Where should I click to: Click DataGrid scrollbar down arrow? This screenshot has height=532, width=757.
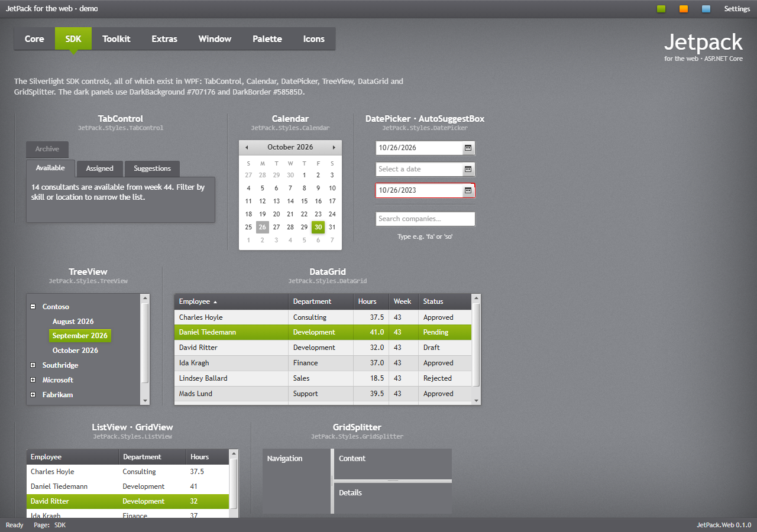(x=476, y=400)
